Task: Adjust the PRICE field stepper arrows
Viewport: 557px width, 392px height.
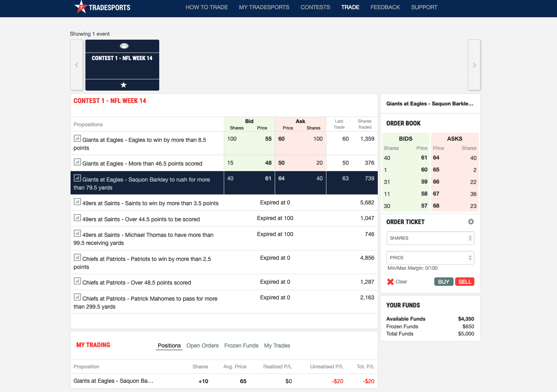Action: pyautogui.click(x=470, y=258)
